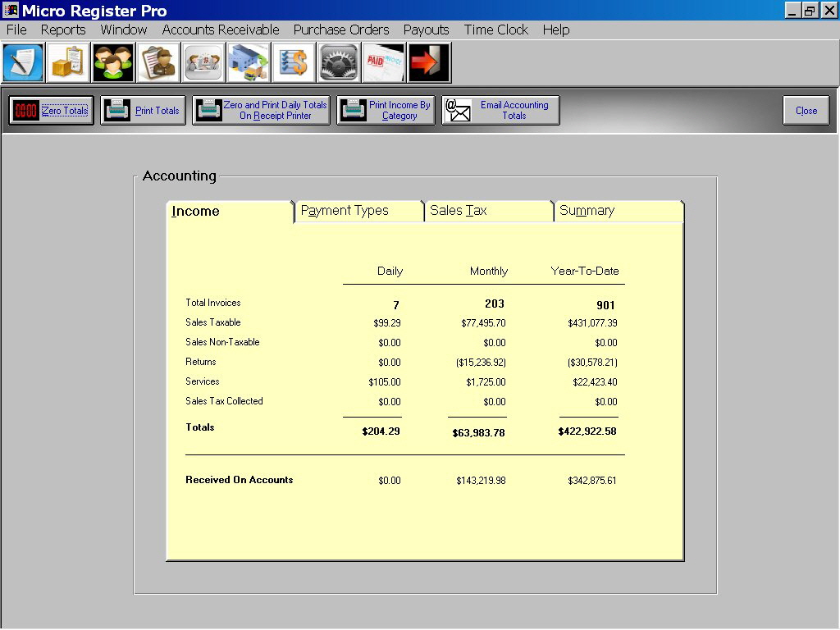The image size is (840, 630).
Task: Click year-to-date invoices value 901
Action: (606, 305)
